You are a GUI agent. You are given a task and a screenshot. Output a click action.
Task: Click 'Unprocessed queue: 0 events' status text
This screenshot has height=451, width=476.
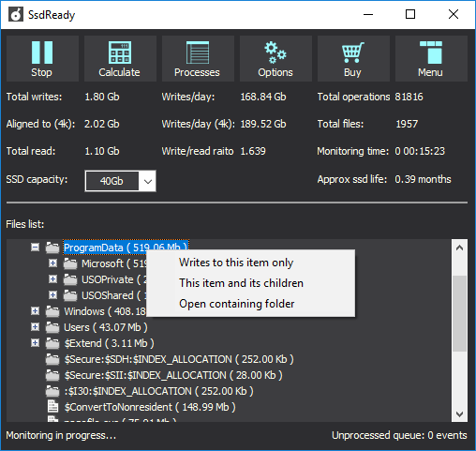pyautogui.click(x=399, y=435)
